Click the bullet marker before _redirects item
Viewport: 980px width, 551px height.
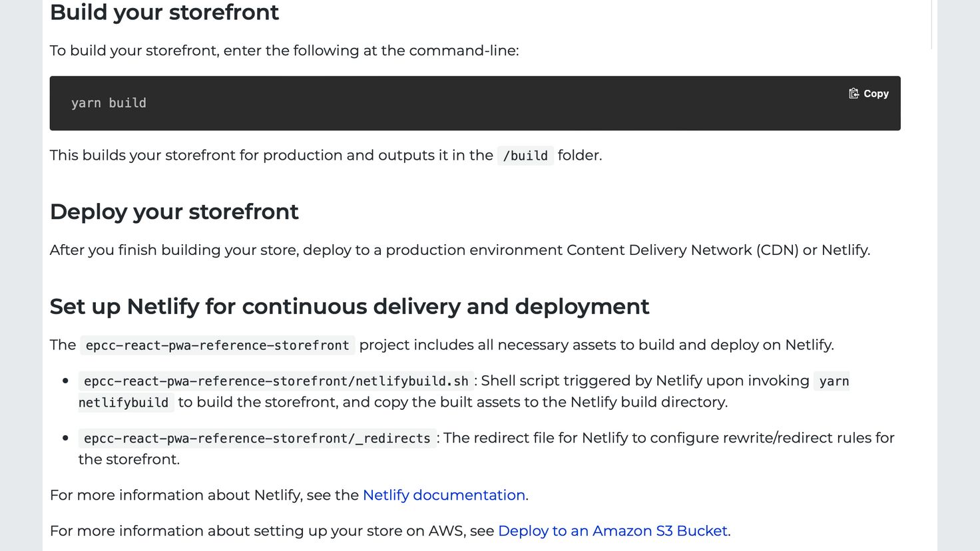(65, 439)
